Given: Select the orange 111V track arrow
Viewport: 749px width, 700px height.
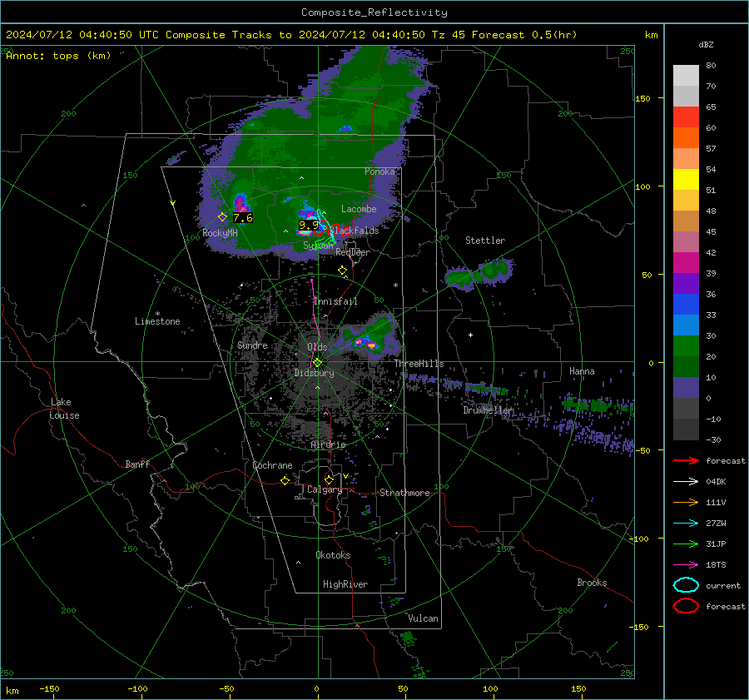Looking at the screenshot, I should point(686,502).
